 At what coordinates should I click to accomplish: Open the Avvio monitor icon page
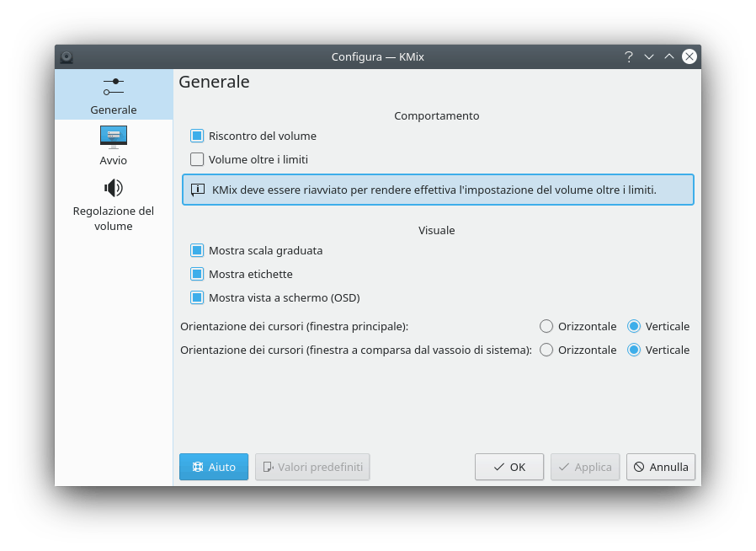click(x=114, y=136)
